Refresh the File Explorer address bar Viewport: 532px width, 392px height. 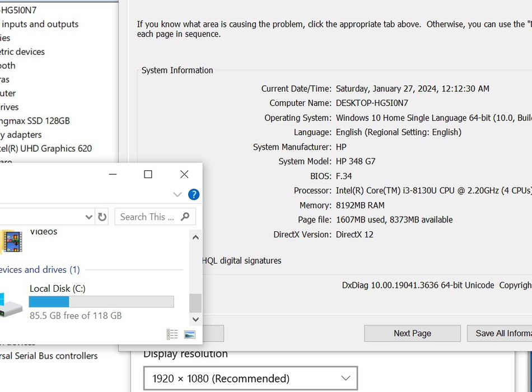click(102, 217)
